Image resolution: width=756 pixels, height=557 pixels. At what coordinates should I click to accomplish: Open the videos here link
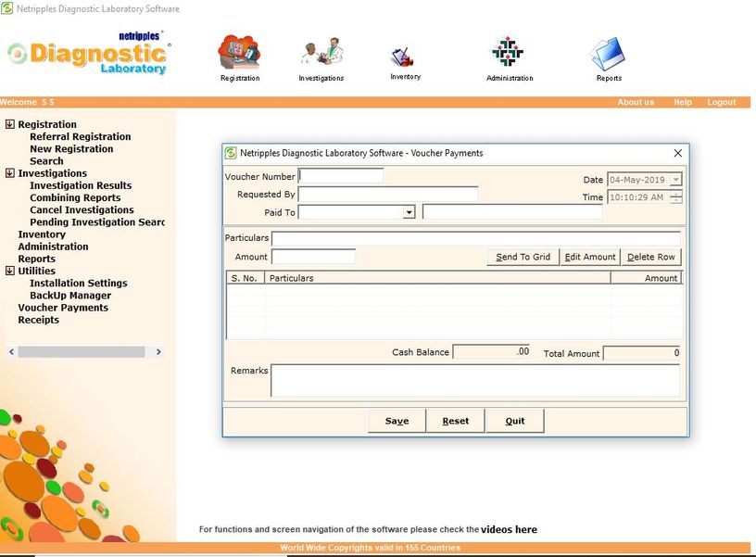[509, 529]
